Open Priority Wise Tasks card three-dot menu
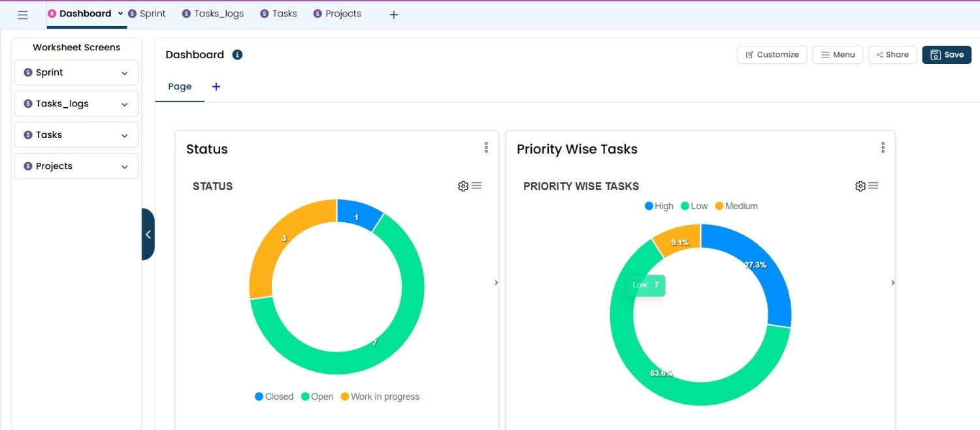Viewport: 980px width, 430px height. click(883, 148)
